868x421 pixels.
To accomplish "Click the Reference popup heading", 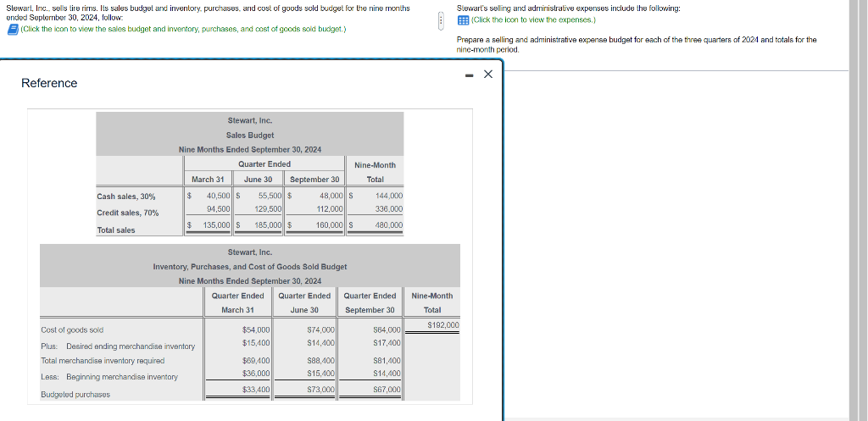I will tap(49, 83).
